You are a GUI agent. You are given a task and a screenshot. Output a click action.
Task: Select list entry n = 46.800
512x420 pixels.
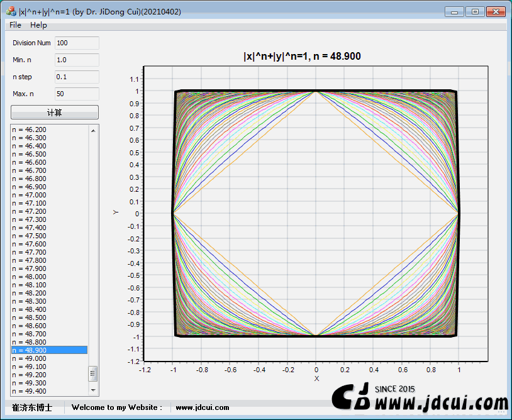[x=49, y=179]
